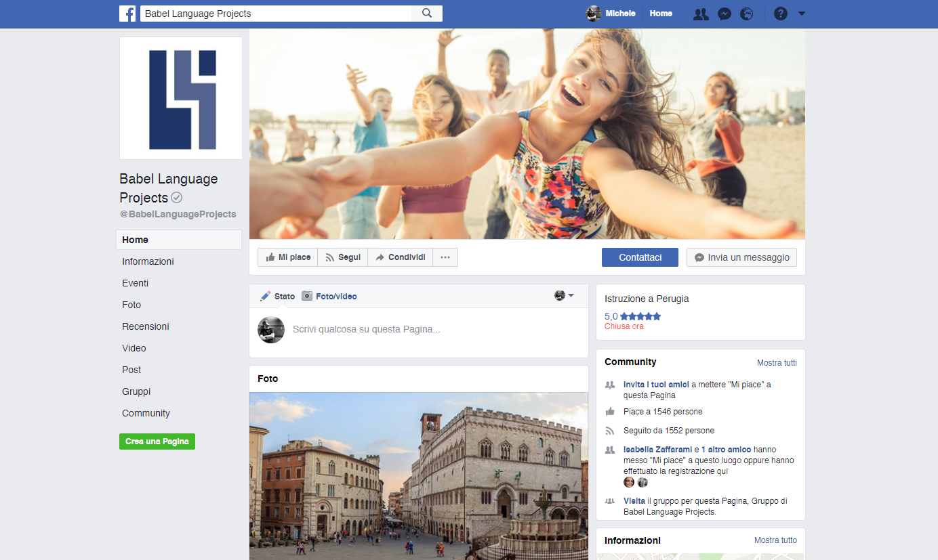
Task: Select the Stato tab in composer
Action: pyautogui.click(x=278, y=296)
